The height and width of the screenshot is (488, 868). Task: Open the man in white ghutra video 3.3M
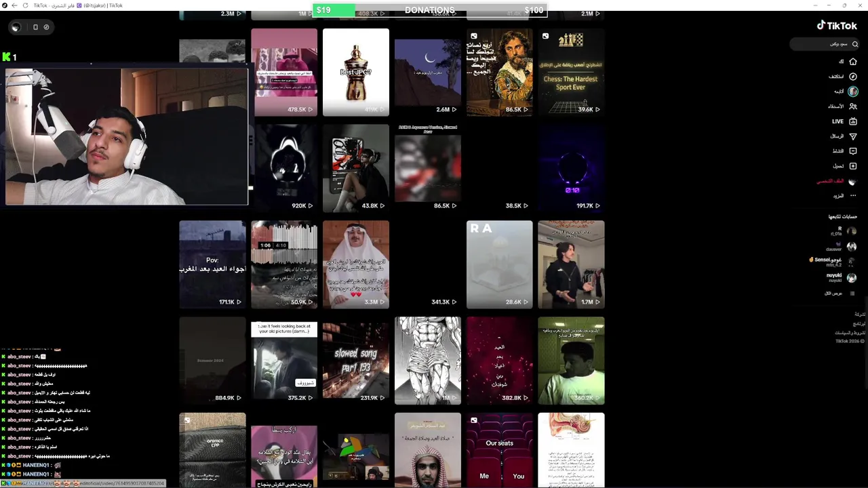pos(356,264)
